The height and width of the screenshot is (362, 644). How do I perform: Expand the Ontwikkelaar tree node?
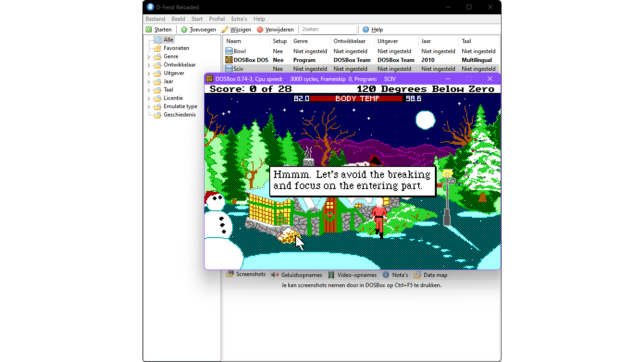tap(149, 65)
